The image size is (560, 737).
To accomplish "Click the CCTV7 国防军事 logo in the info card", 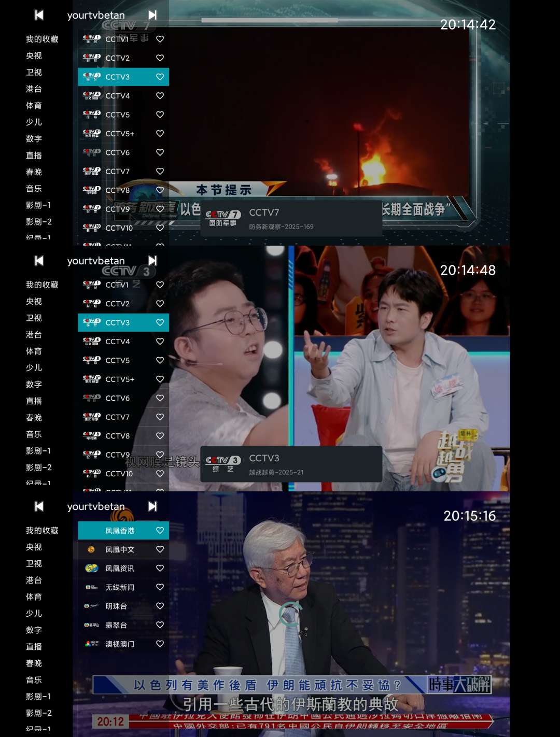I will pos(223,218).
